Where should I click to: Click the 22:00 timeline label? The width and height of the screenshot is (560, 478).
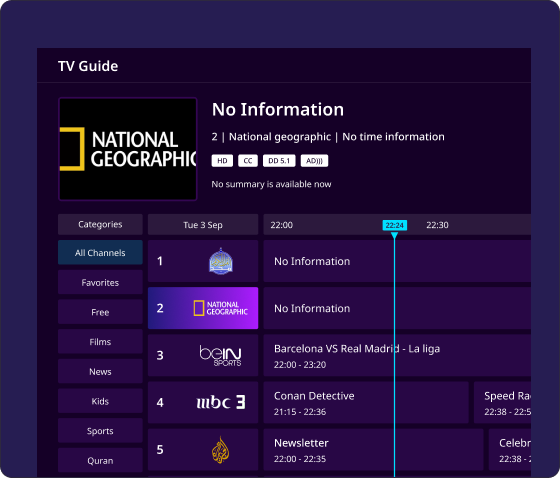[281, 225]
